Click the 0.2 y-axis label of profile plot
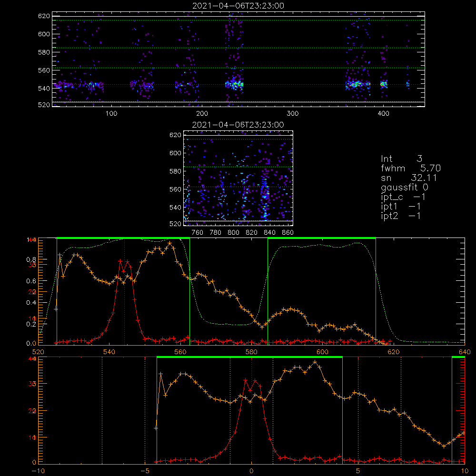This screenshot has height=476, width=476. coord(31,324)
